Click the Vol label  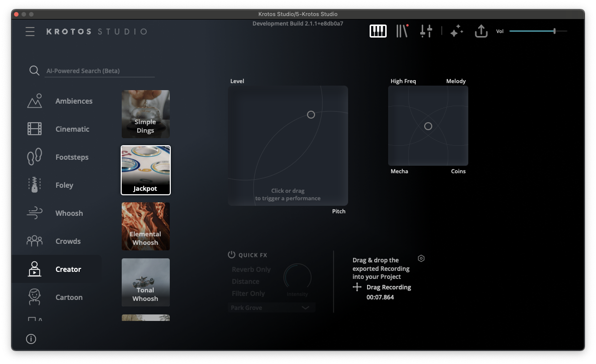tap(500, 31)
